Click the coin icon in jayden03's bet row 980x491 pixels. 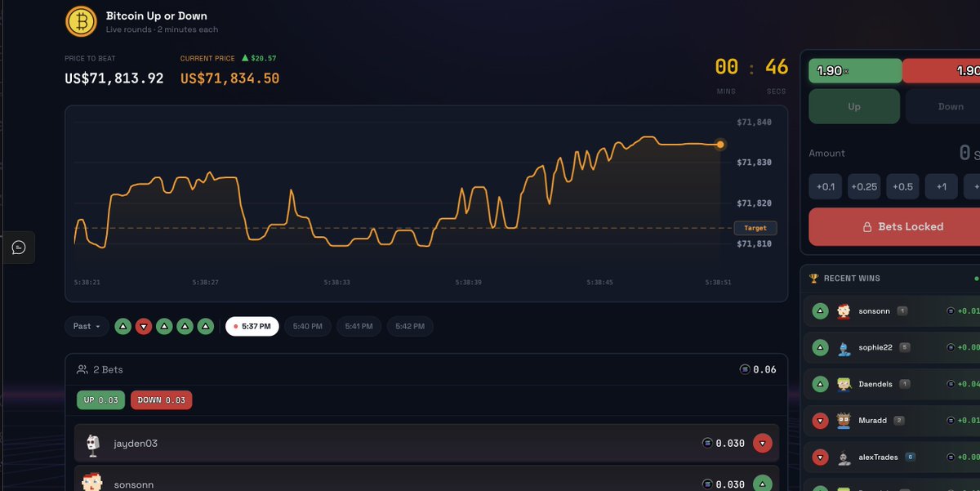coord(707,444)
